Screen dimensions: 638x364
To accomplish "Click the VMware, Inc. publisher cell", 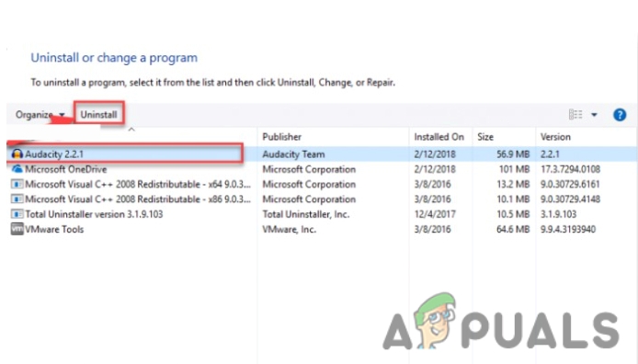I will (289, 229).
